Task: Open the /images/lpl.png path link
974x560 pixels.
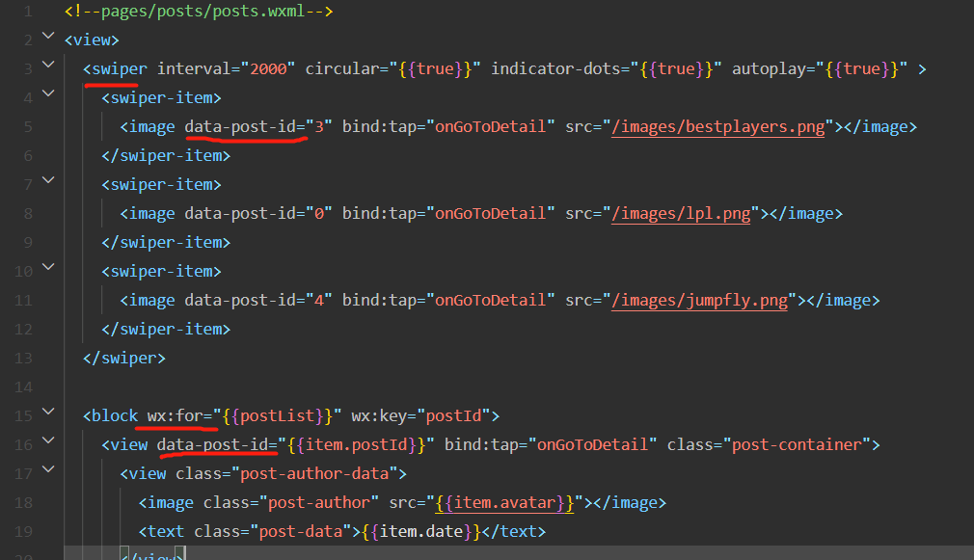Action: pyautogui.click(x=681, y=214)
